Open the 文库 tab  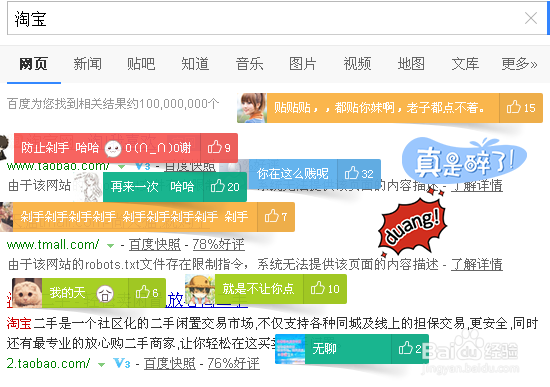coord(465,64)
